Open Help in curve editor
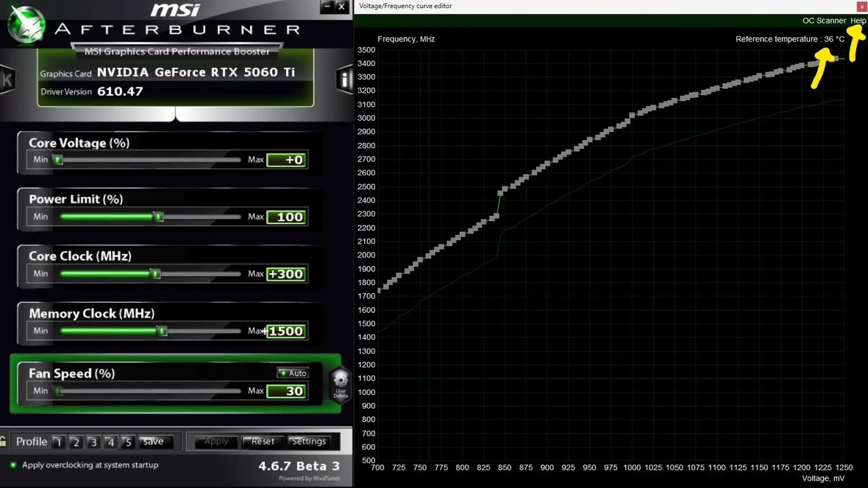Image resolution: width=868 pixels, height=488 pixels. coord(858,21)
